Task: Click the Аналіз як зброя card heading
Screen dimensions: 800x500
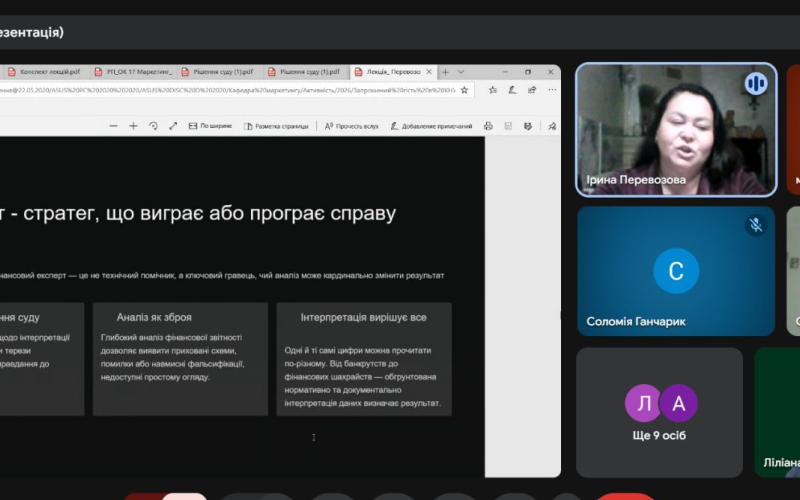Action: (x=154, y=317)
